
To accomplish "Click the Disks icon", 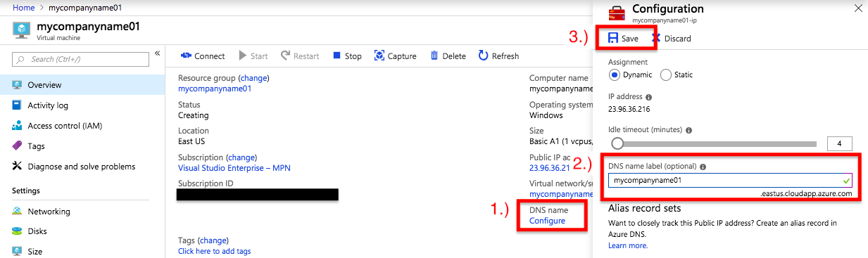I will [16, 231].
